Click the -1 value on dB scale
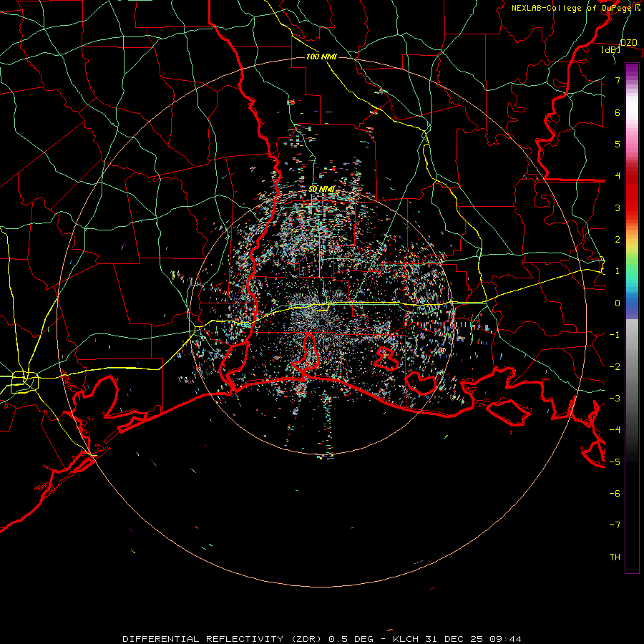 click(x=615, y=335)
